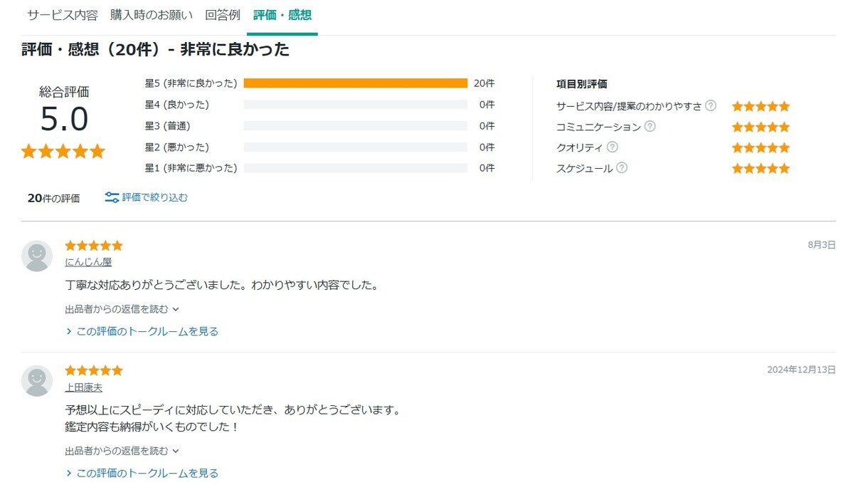Click avatar icon of reviewer にんじん屋
The width and height of the screenshot is (868, 485).
click(37, 256)
